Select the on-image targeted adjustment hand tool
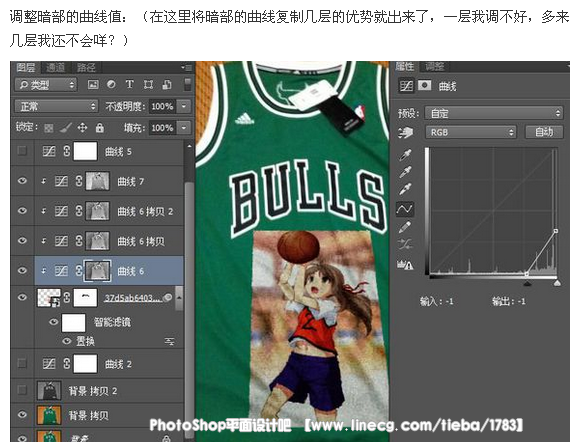Image resolution: width=573 pixels, height=442 pixels. 405,133
